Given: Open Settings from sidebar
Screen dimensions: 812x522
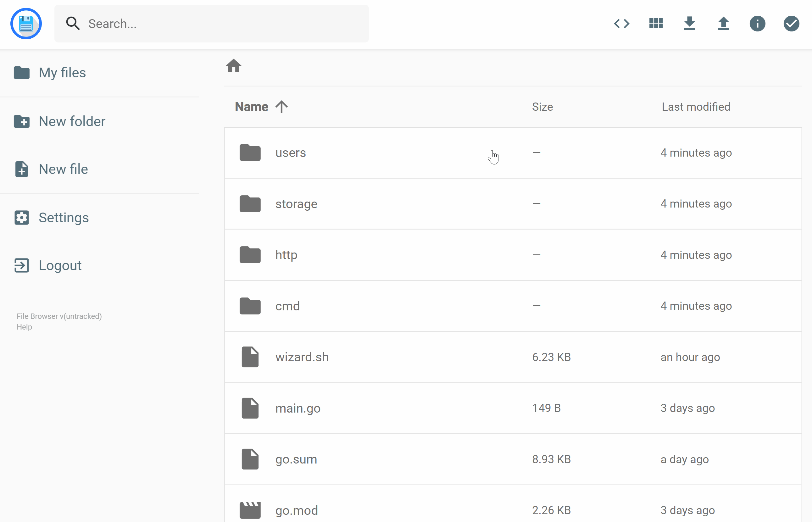Looking at the screenshot, I should [x=64, y=217].
